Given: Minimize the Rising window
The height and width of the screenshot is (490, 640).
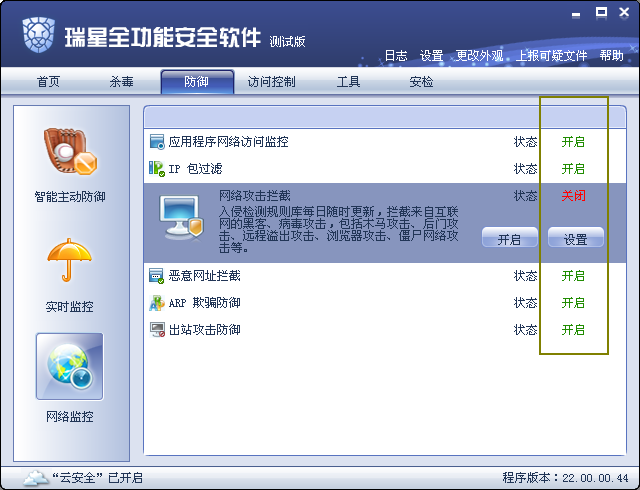Looking at the screenshot, I should (576, 15).
